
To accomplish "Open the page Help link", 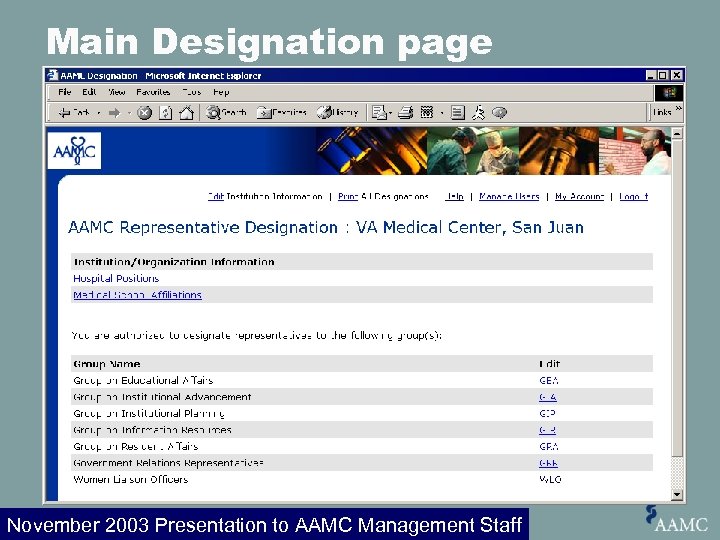I will [454, 197].
